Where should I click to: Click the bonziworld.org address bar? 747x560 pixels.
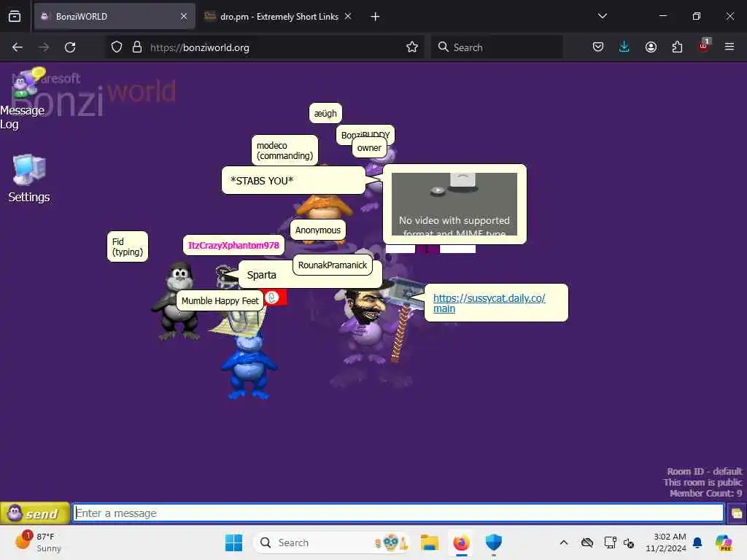coord(265,47)
